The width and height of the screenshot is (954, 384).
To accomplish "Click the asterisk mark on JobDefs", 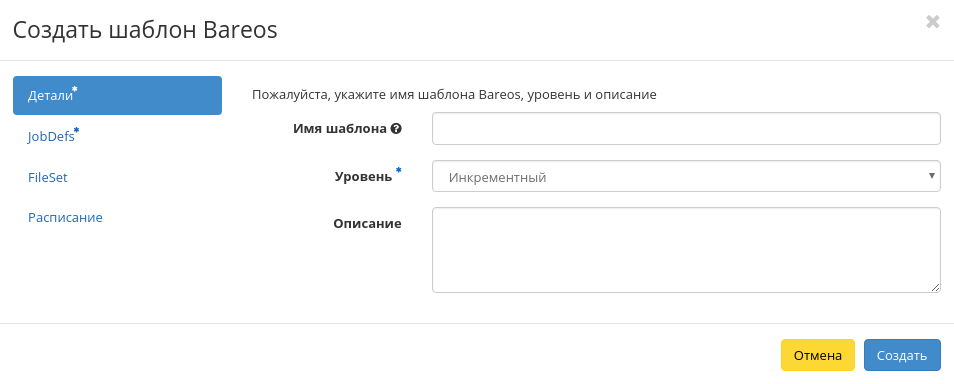I will coord(77,130).
